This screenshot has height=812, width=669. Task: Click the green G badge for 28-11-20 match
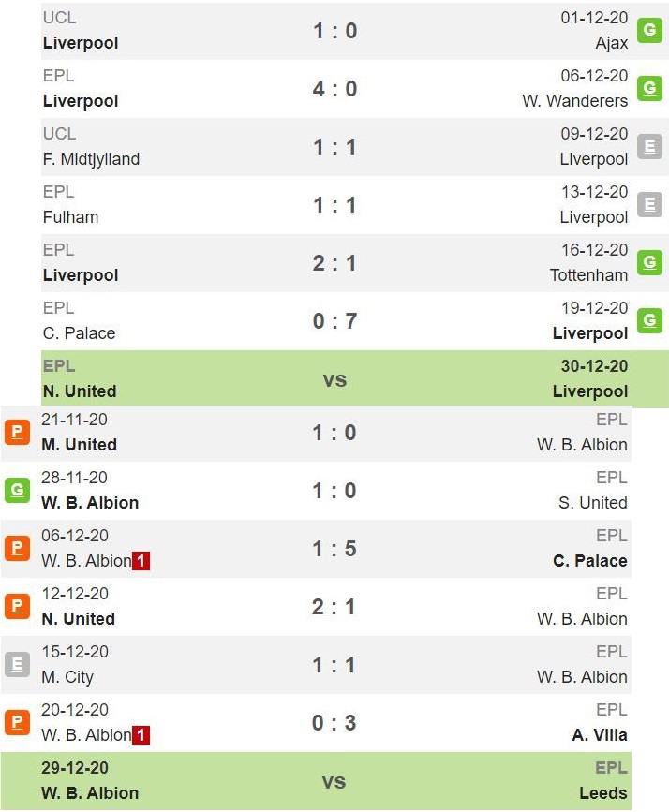tap(17, 490)
